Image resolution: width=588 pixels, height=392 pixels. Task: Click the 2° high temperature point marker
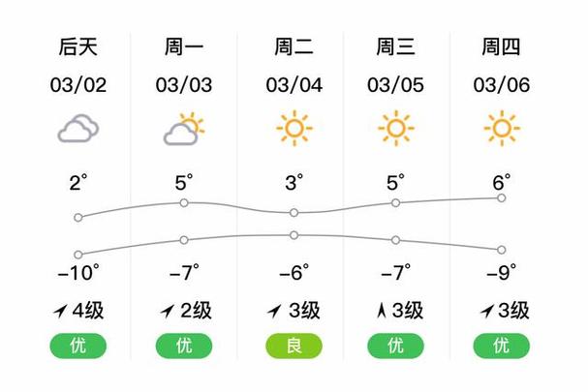pyautogui.click(x=78, y=217)
